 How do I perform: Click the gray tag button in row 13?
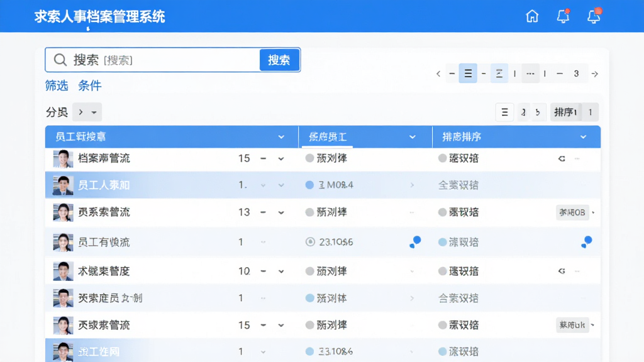pyautogui.click(x=572, y=212)
